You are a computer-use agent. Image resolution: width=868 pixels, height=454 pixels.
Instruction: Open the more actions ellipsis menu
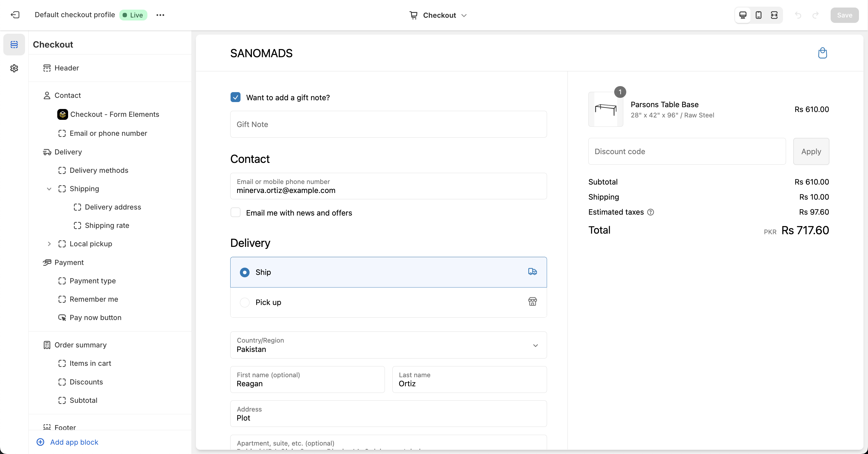tap(160, 15)
